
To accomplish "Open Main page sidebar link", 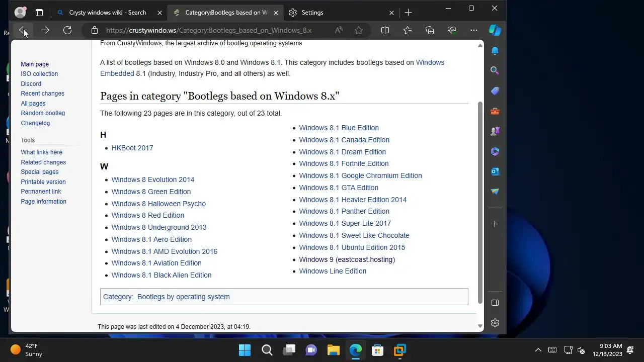I will coord(35,64).
